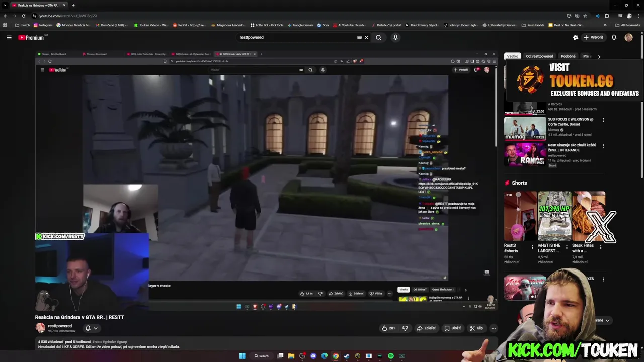Viewport: 644px width, 362px height.
Task: Open 107,390 HP engine short thumbnail
Action: (554, 216)
